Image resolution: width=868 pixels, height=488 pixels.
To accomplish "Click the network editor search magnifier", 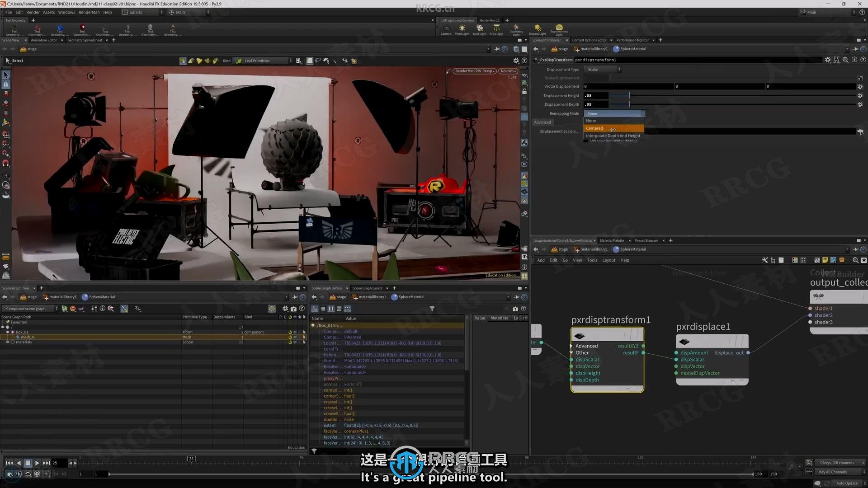I will (x=855, y=260).
